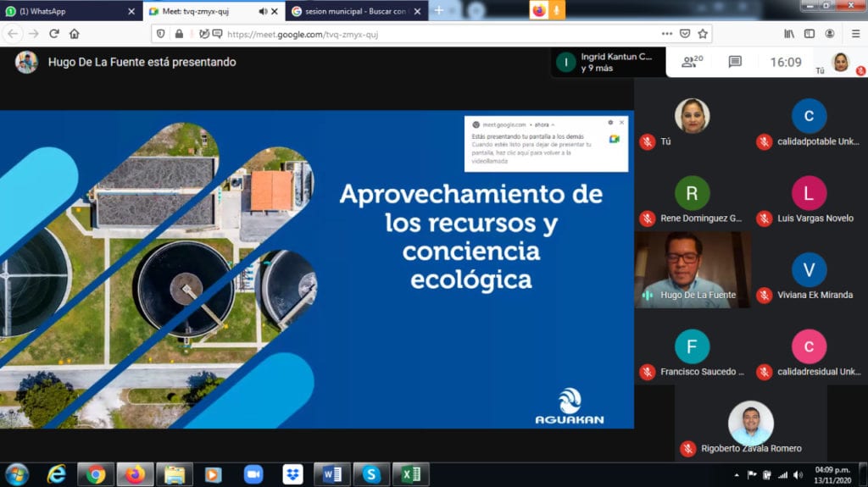Mute audio on the Meet tab
The width and height of the screenshot is (868, 487).
(263, 11)
